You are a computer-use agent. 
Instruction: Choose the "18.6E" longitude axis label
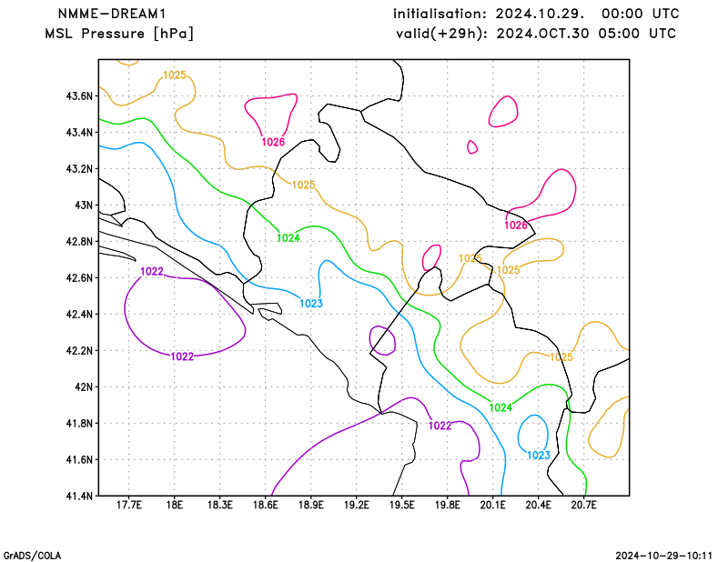[265, 506]
